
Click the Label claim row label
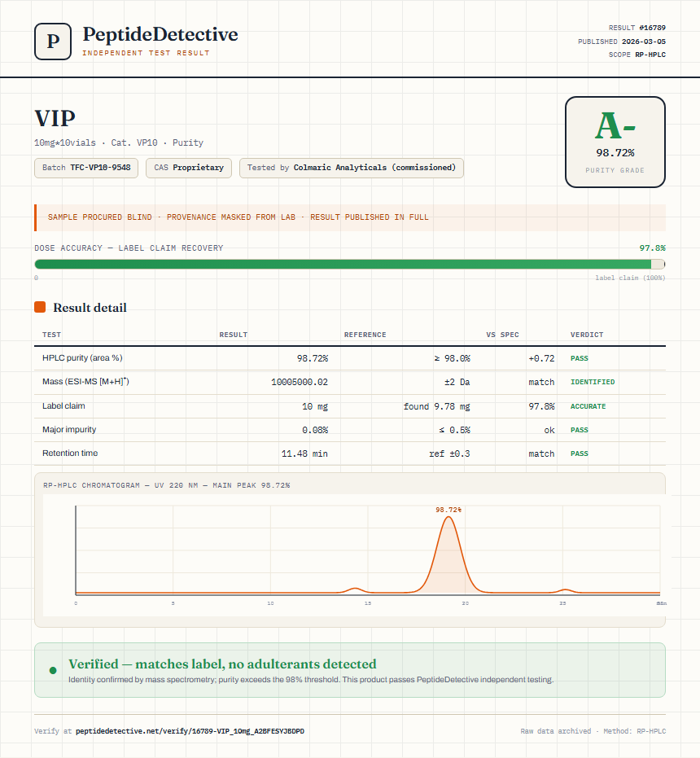tap(63, 405)
